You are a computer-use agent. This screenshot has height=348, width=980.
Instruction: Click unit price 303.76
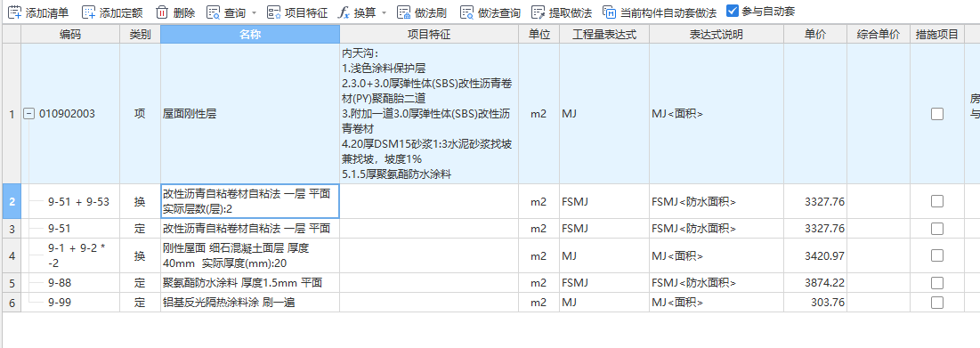pyautogui.click(x=815, y=303)
